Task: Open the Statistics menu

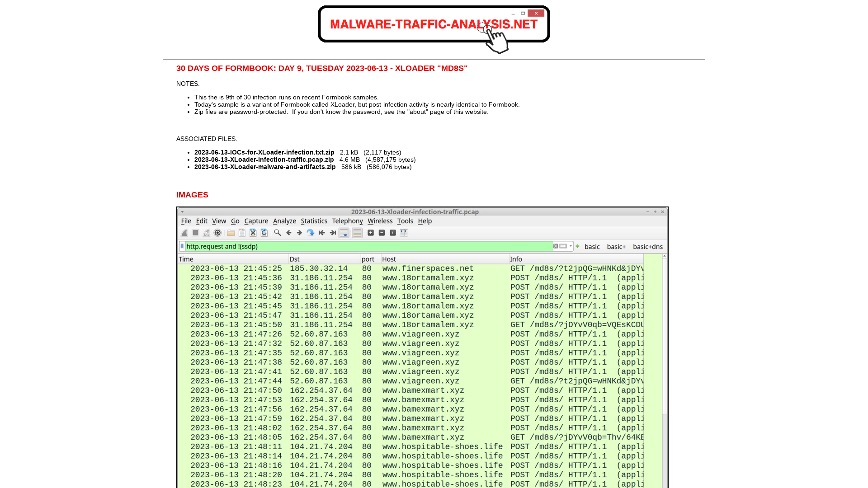Action: tap(314, 221)
